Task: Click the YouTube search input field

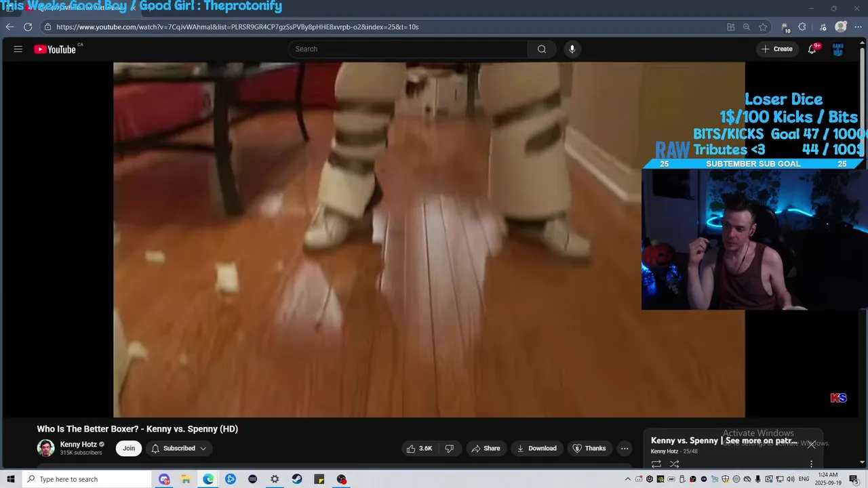Action: 408,49
